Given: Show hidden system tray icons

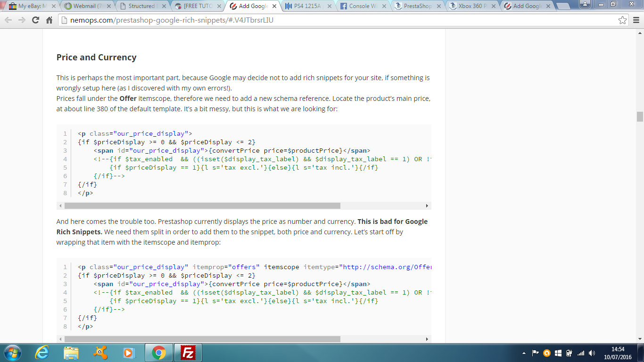Looking at the screenshot, I should pyautogui.click(x=524, y=353).
